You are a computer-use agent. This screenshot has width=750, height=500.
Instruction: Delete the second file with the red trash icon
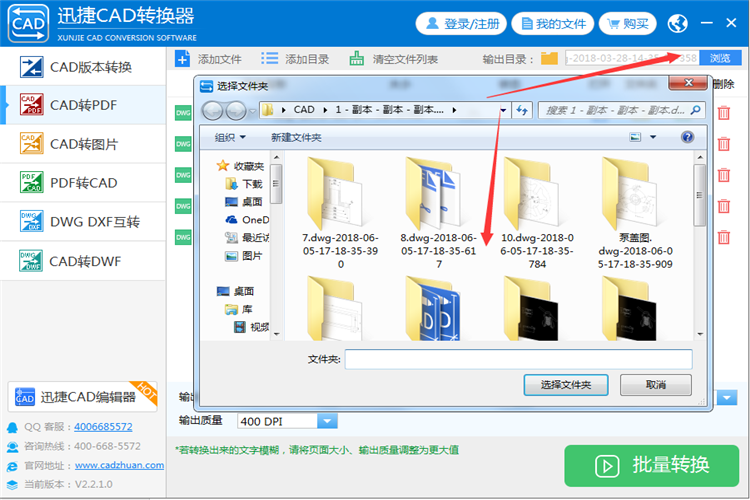[x=724, y=144]
